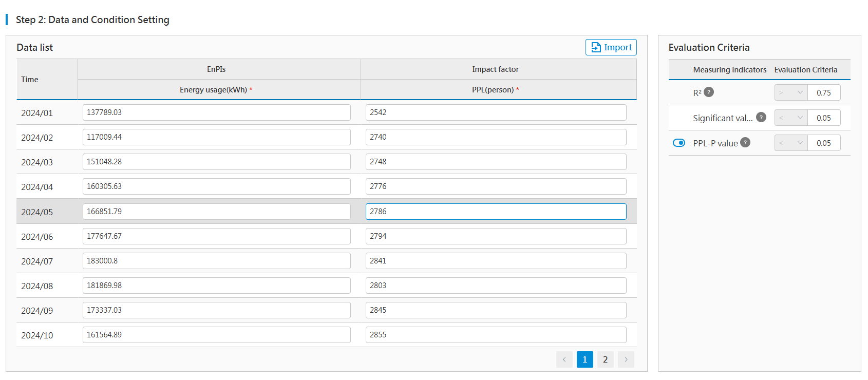Click the 2024/05 PPL field showing 2786
Screen dimensions: 868x380
coord(496,212)
